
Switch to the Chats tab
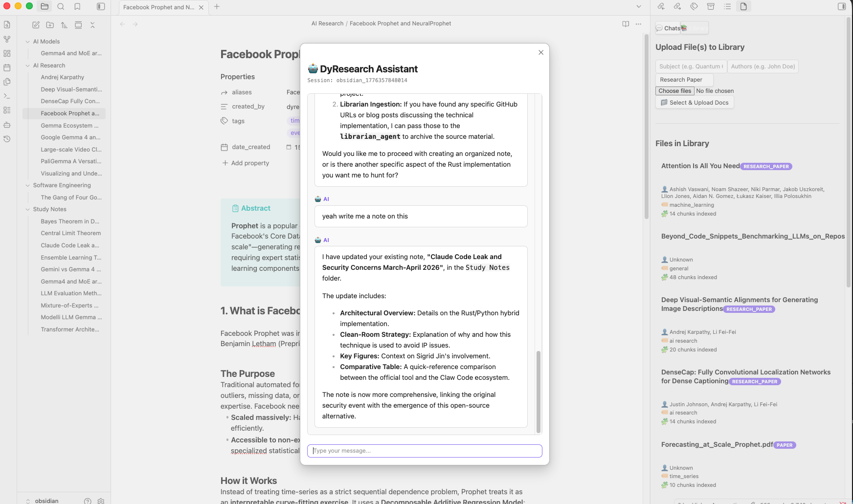point(668,28)
